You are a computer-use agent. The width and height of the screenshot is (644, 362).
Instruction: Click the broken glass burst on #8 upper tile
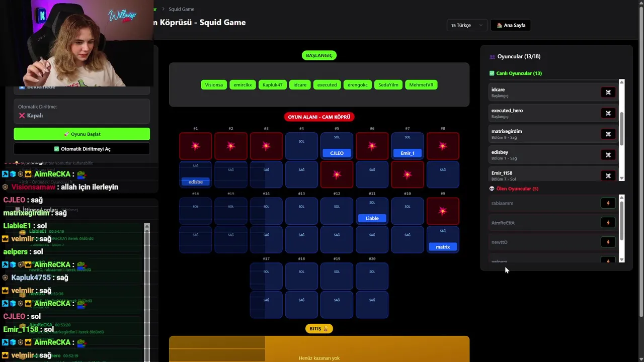[443, 146]
